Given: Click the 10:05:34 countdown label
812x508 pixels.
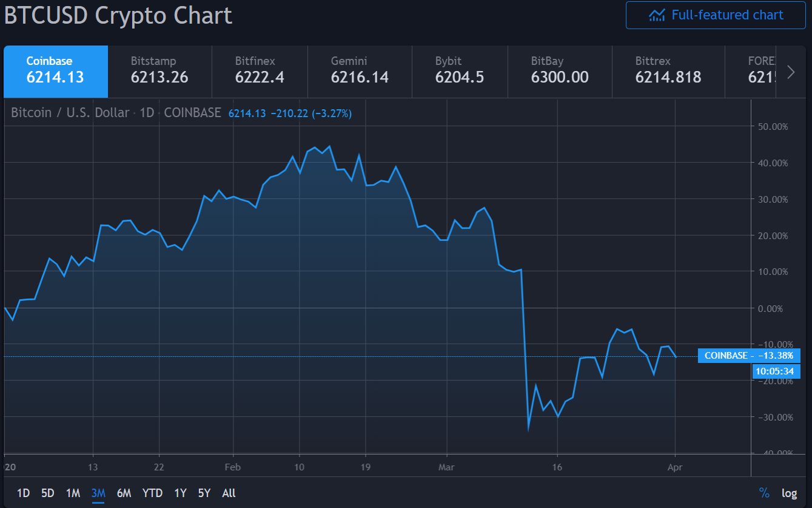Looking at the screenshot, I should pos(776,371).
